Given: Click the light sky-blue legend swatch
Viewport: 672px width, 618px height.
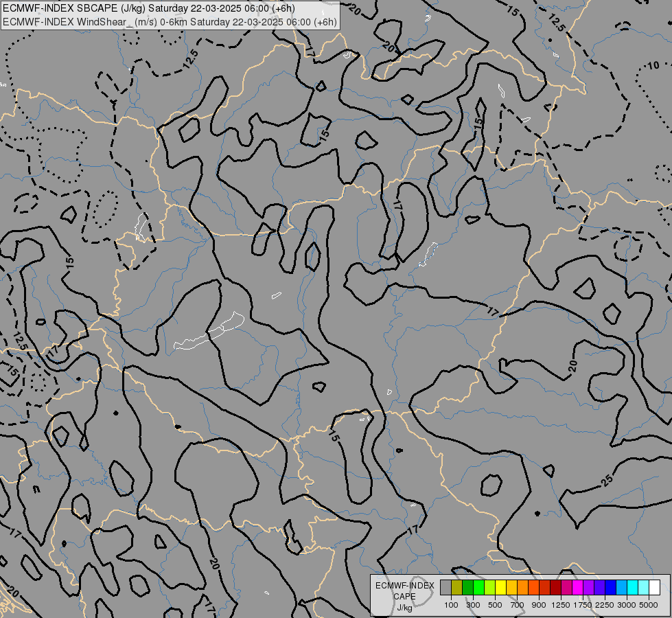Looking at the screenshot, I should click(x=621, y=587).
